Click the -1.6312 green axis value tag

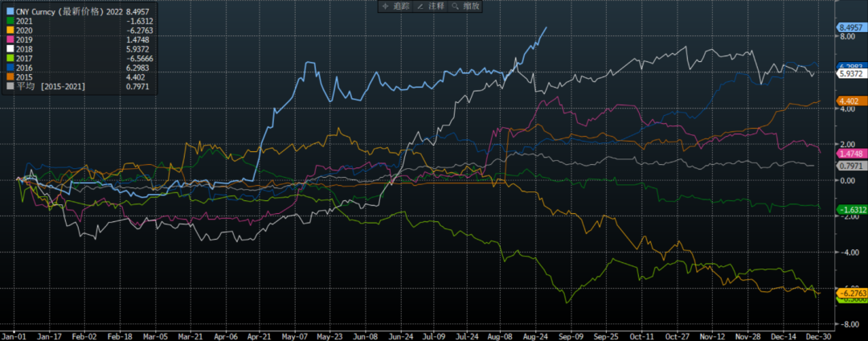(x=851, y=210)
